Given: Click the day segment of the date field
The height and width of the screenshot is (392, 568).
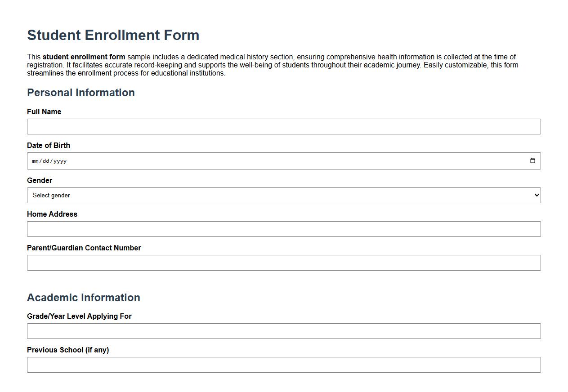Looking at the screenshot, I should coord(48,160).
